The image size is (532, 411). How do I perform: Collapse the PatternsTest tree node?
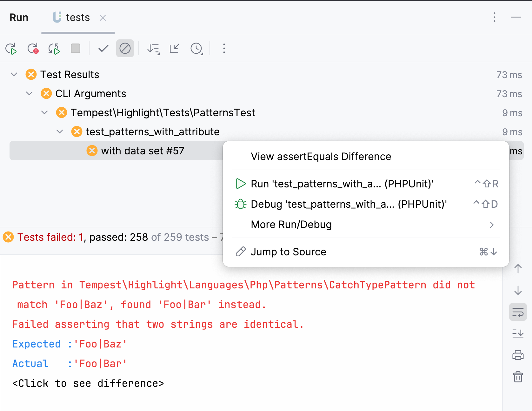[x=44, y=112]
